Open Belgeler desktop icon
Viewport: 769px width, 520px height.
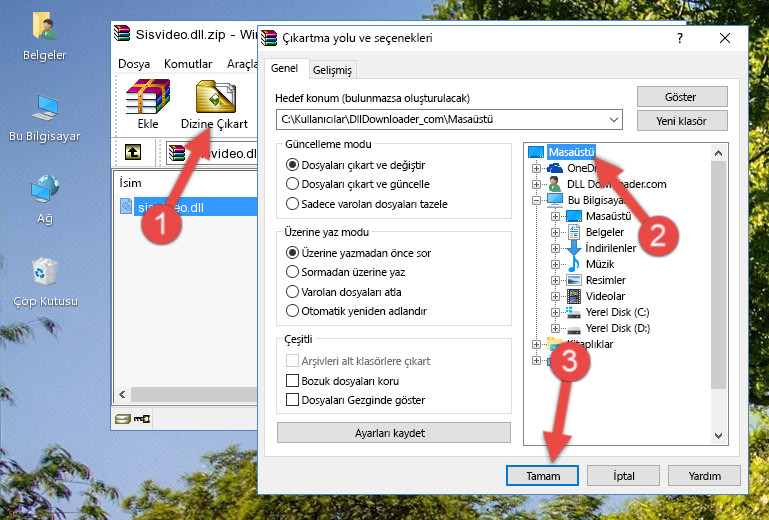44,35
